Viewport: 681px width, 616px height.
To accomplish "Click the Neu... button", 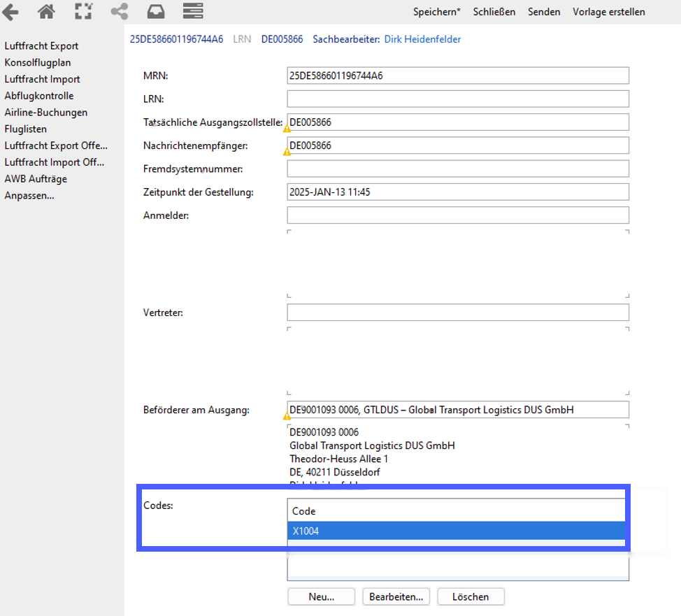I will coord(322,597).
